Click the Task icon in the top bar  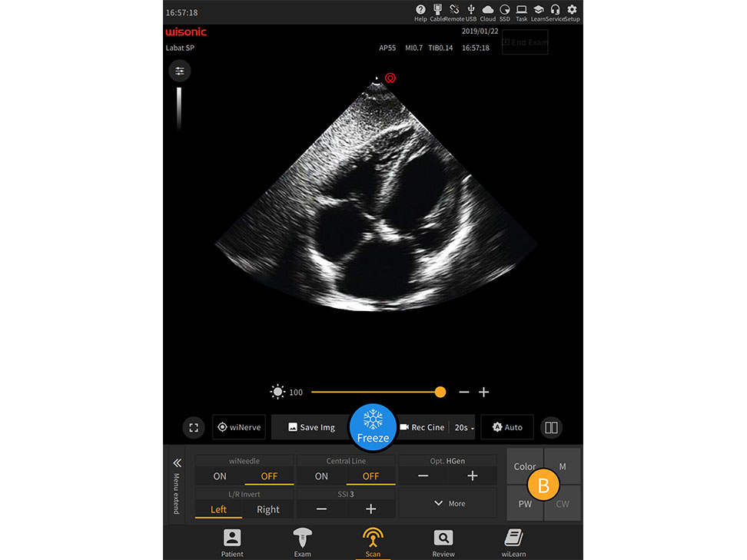[x=521, y=11]
